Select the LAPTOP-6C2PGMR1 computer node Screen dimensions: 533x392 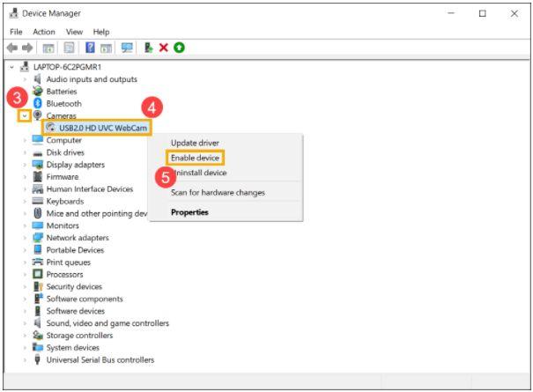click(x=67, y=67)
